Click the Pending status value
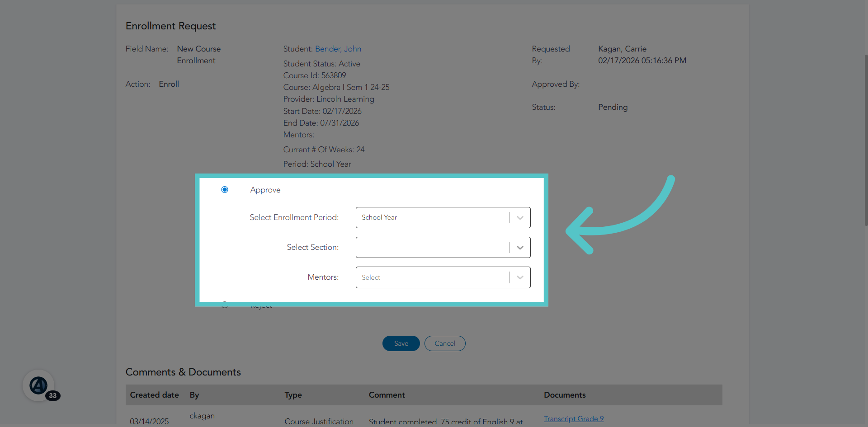 coord(613,107)
